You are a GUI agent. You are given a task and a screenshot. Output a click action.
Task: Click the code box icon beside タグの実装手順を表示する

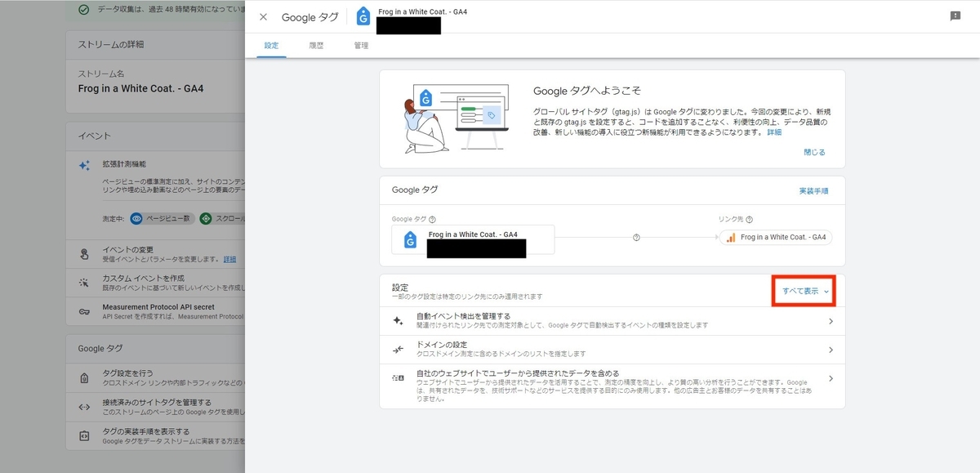84,435
